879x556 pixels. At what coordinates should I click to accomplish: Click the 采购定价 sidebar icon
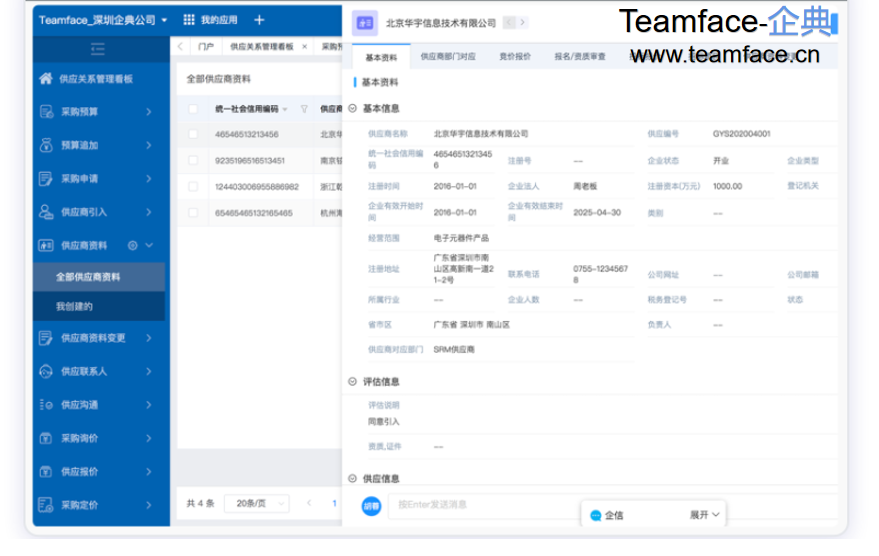[46, 505]
